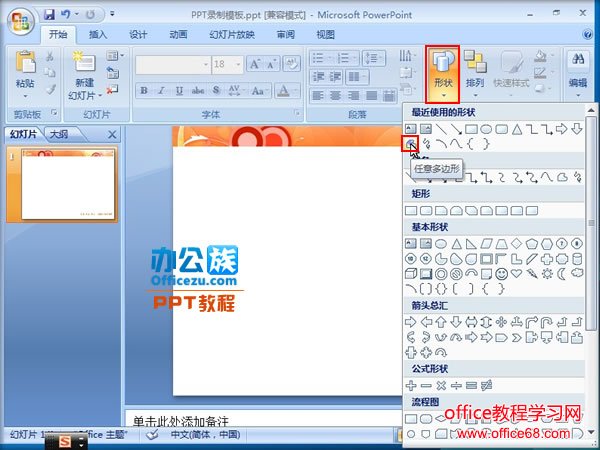Image resolution: width=600 pixels, height=450 pixels.
Task: Select the Cube shape in basic shapes
Action: [x=411, y=274]
